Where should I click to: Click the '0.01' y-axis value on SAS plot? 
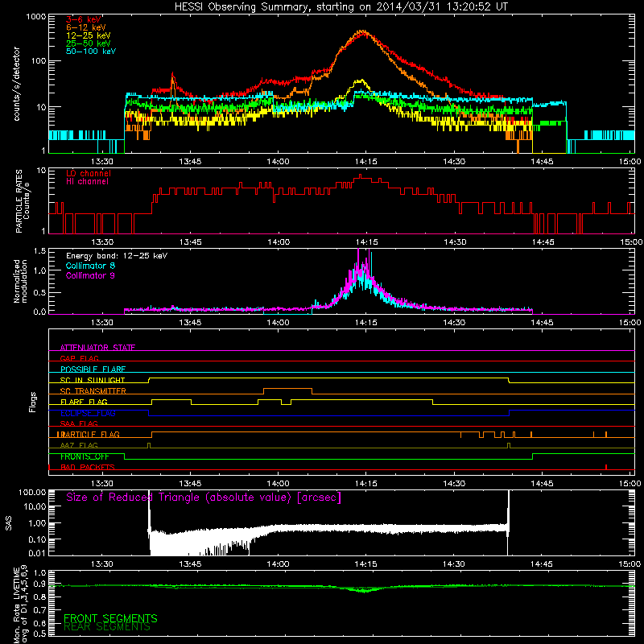click(37, 553)
